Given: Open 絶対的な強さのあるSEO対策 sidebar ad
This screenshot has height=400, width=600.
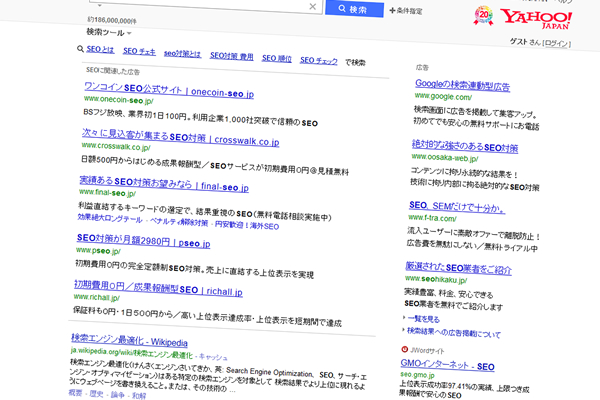Looking at the screenshot, I should 465,145.
